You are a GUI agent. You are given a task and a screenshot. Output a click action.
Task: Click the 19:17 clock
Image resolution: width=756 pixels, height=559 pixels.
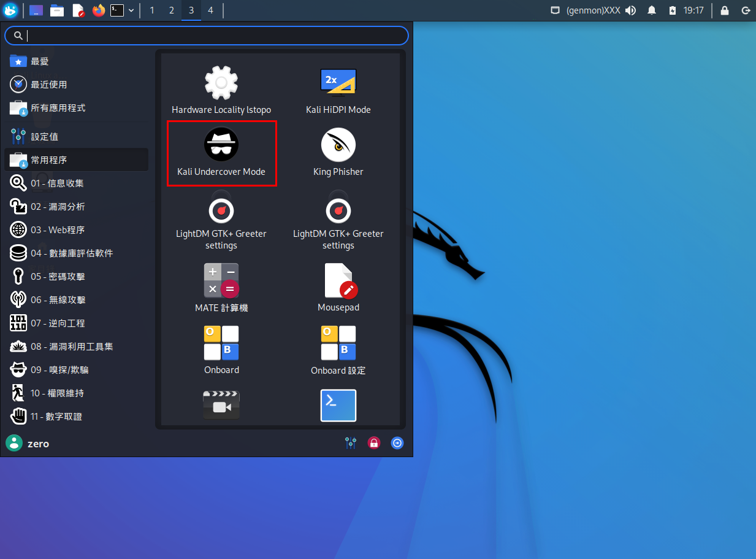pos(693,10)
